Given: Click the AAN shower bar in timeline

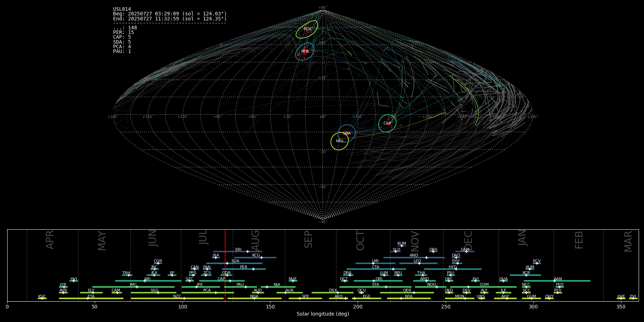Looking at the screenshot, I should pos(557,281).
